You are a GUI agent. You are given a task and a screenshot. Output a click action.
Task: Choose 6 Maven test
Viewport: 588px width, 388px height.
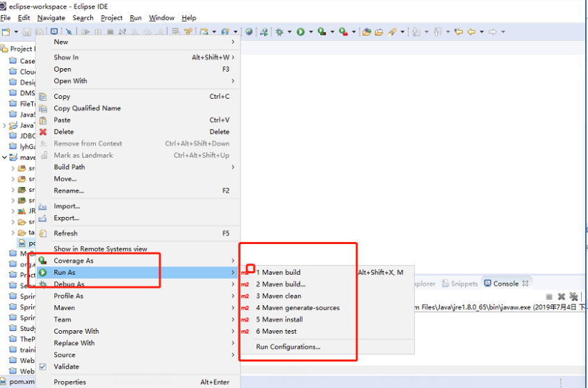coord(327,332)
